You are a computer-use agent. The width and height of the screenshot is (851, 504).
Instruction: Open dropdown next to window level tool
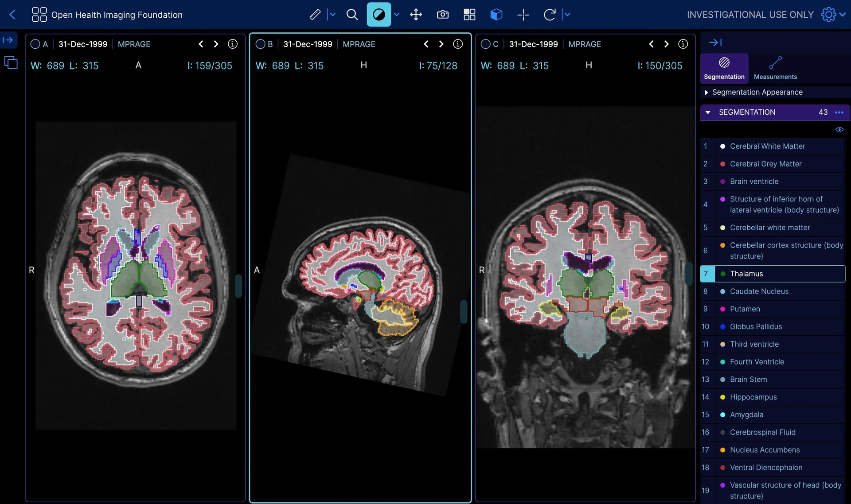(397, 15)
